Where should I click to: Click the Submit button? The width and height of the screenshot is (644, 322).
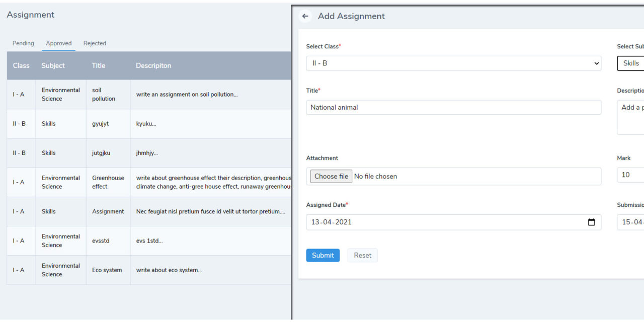(323, 255)
